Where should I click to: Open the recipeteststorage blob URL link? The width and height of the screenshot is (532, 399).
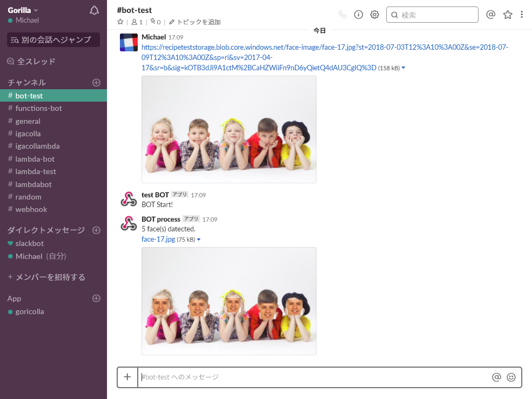tap(325, 57)
